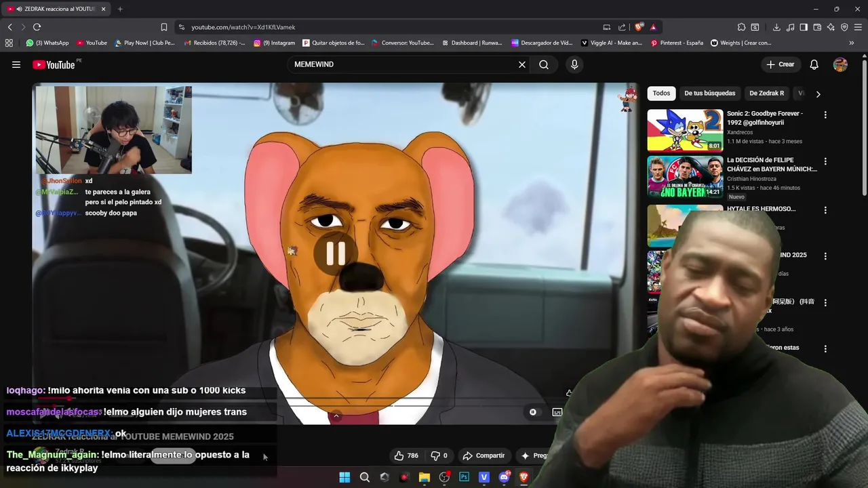Show the hidden bookmarks overflow chevron
This screenshot has height=488, width=868.
pos(852,43)
